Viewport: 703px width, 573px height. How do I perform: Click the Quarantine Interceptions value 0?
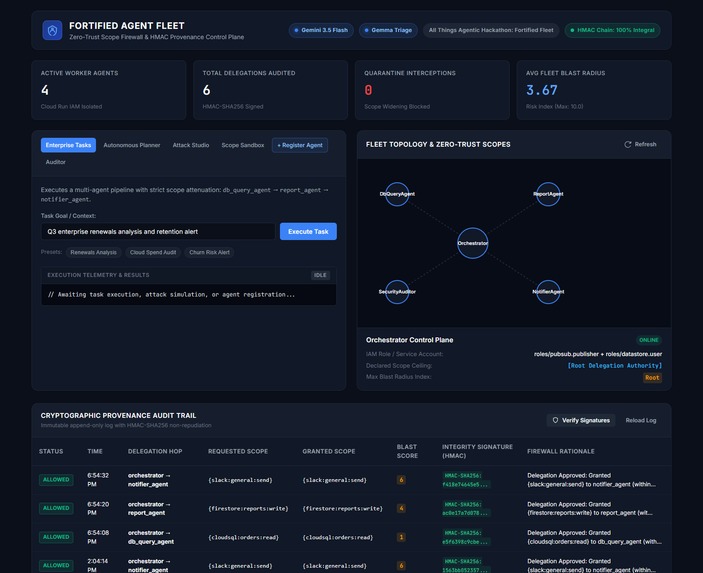pos(368,90)
